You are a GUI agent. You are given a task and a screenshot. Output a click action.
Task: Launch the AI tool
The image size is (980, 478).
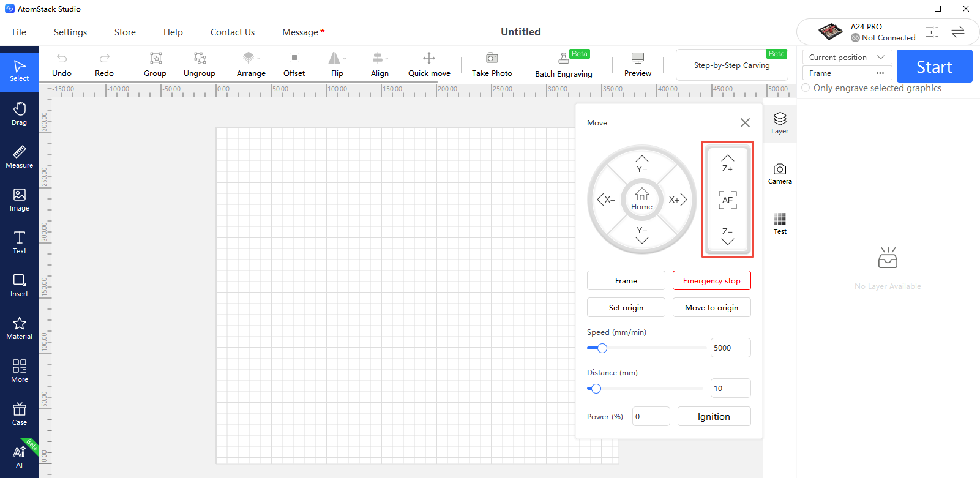[20, 457]
